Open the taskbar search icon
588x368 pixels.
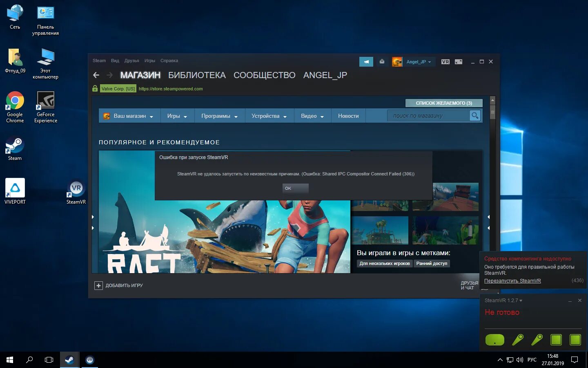point(29,360)
